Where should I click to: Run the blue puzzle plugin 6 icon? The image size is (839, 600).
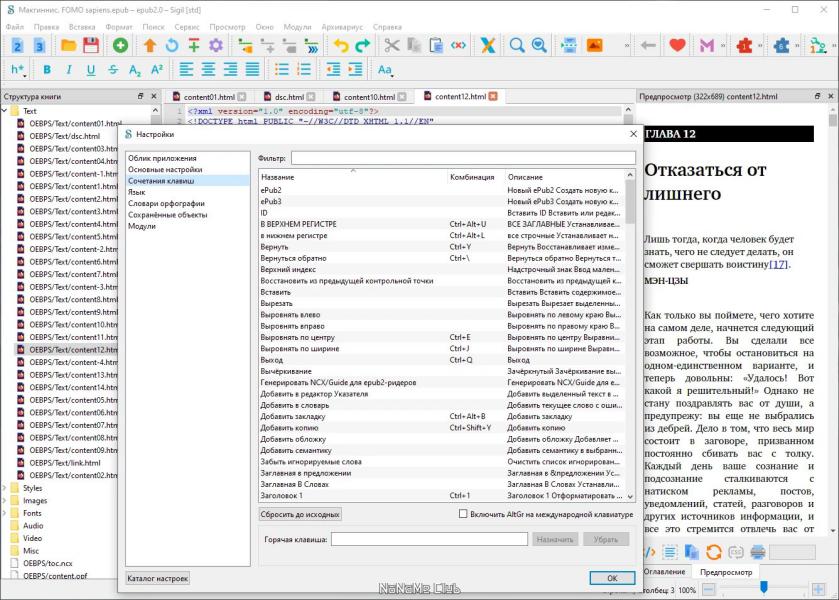781,45
